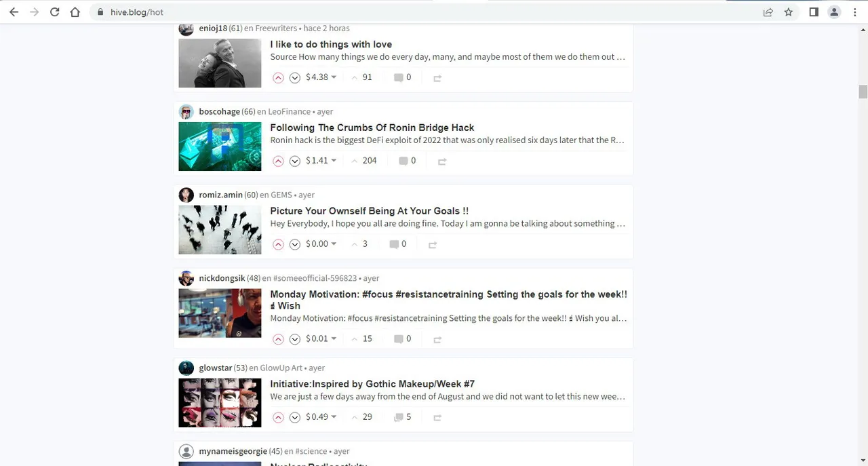Open nickdongsik's avatar profile picture
The width and height of the screenshot is (868, 466).
(186, 279)
